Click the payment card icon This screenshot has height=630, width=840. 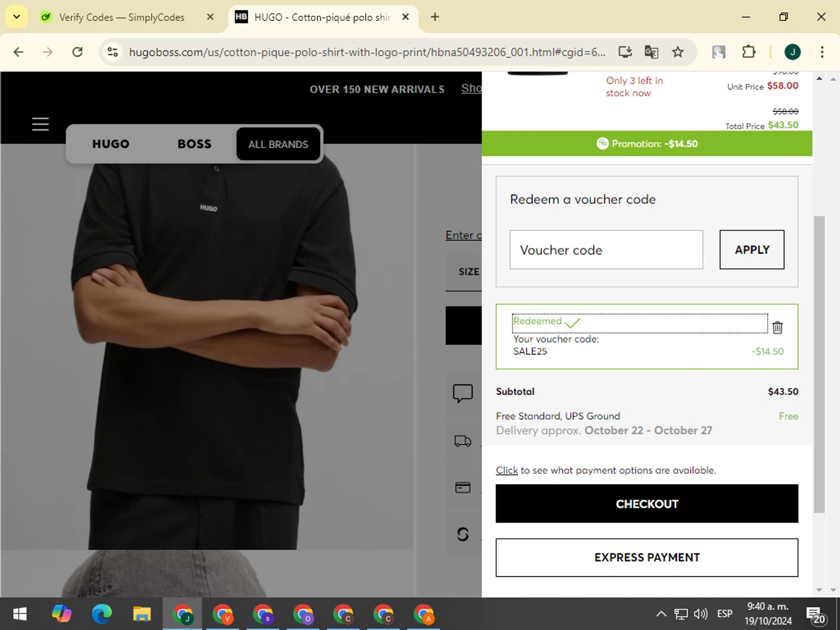coord(463,487)
